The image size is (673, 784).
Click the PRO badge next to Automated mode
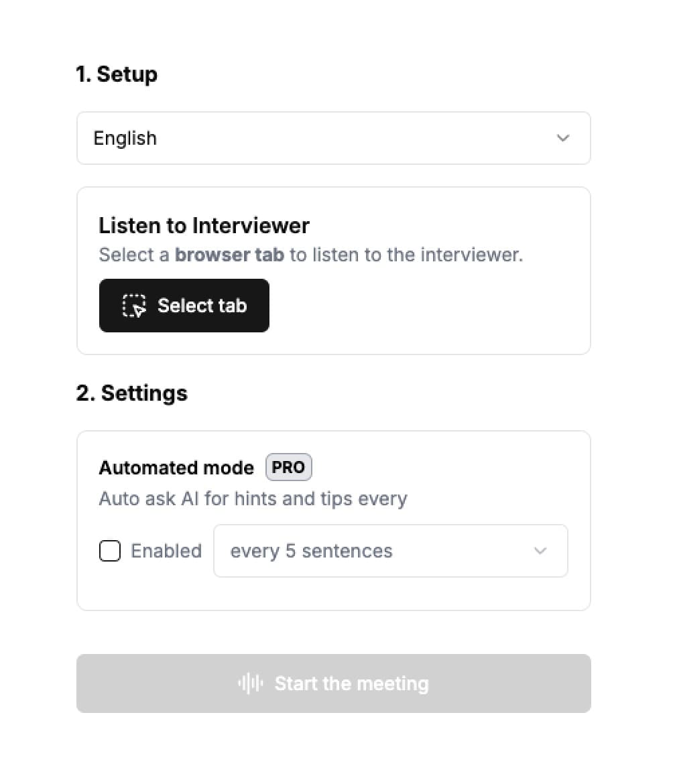point(288,467)
